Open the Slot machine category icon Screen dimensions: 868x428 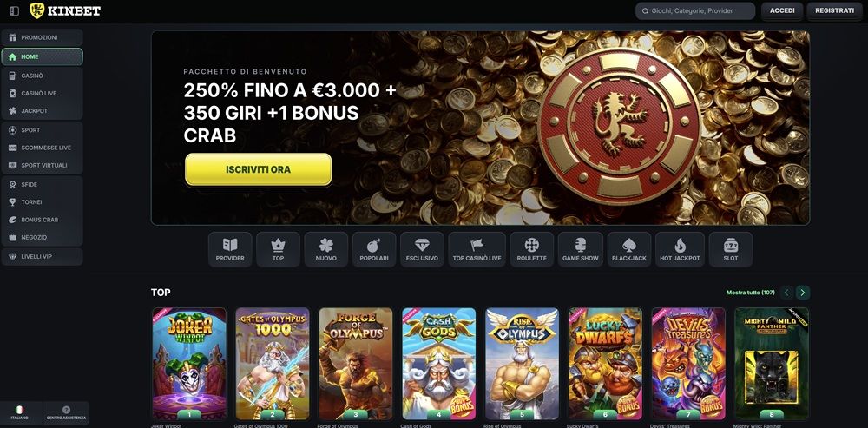coord(731,249)
